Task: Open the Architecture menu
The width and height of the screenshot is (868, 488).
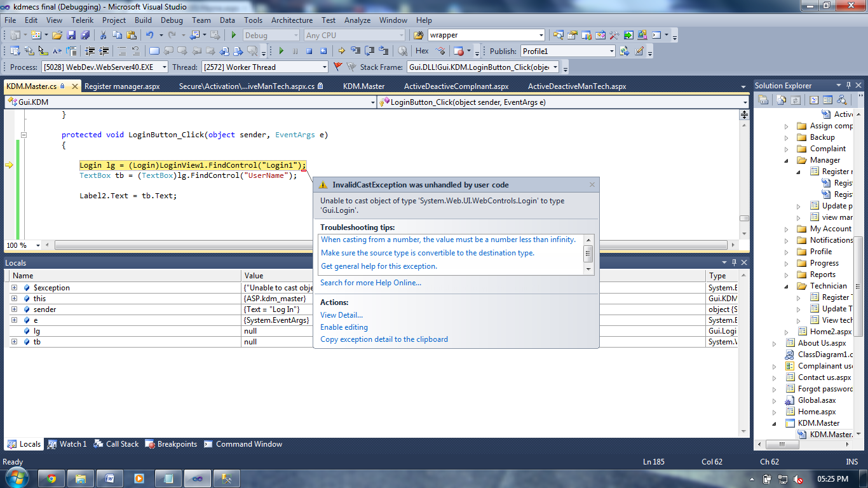Action: coord(292,20)
